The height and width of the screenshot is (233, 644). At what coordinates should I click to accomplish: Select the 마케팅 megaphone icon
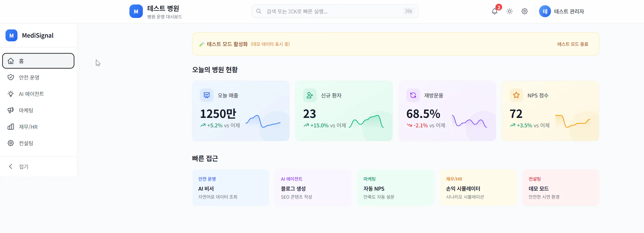coord(11,110)
